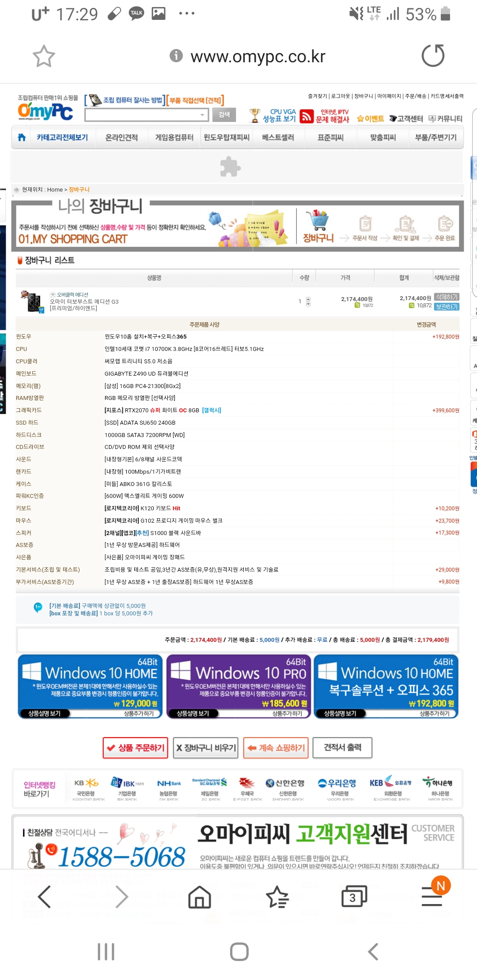Open product name 오마이 터보부스트 에디션 G3
The height and width of the screenshot is (980, 477).
pyautogui.click(x=84, y=302)
